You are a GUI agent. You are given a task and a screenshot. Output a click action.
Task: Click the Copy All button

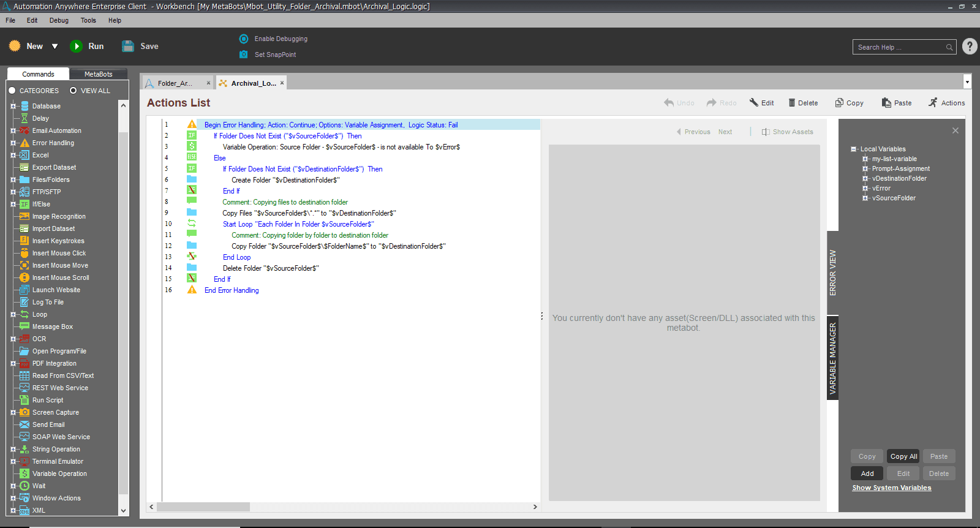click(903, 456)
